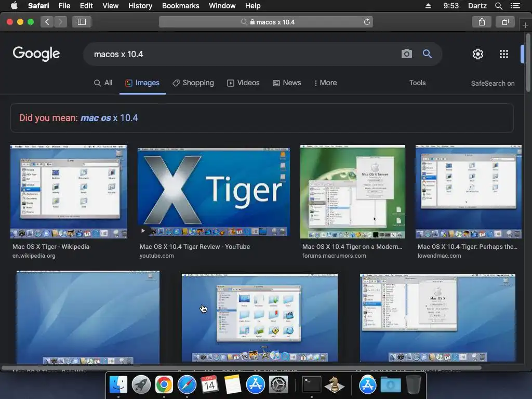Switch to the Videos tab
The width and height of the screenshot is (532, 399).
[243, 83]
